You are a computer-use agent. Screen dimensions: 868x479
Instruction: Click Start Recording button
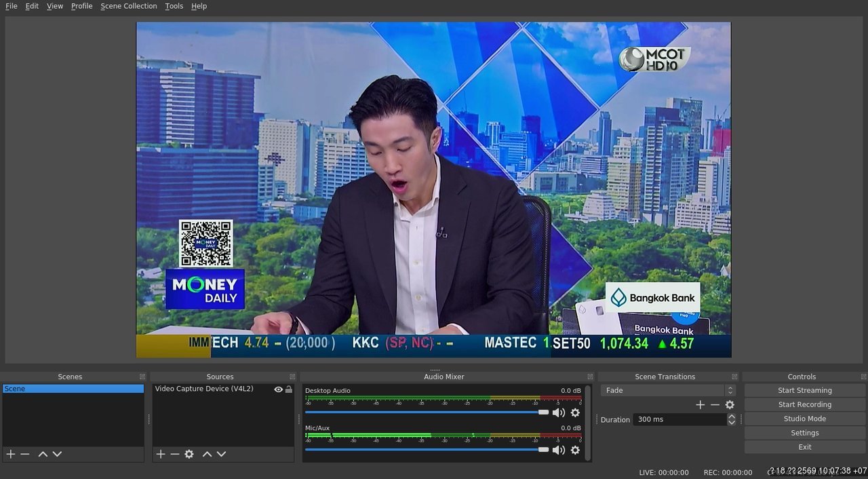coord(804,404)
